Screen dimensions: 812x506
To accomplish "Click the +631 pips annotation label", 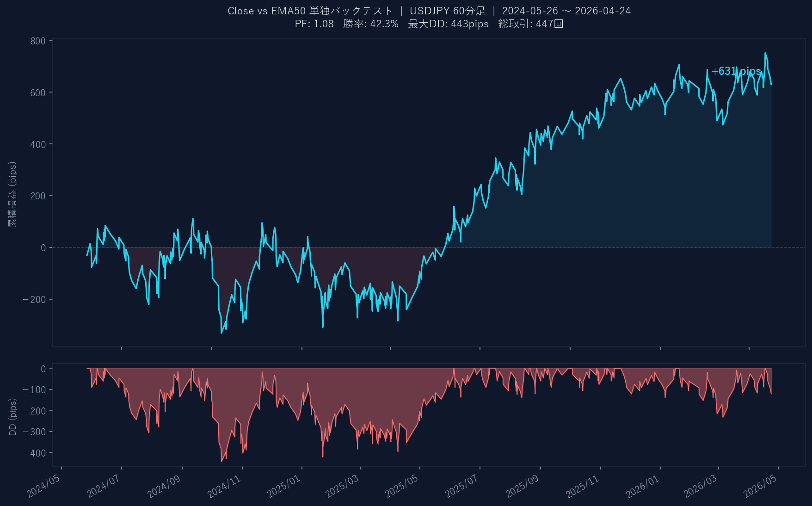I will 736,71.
